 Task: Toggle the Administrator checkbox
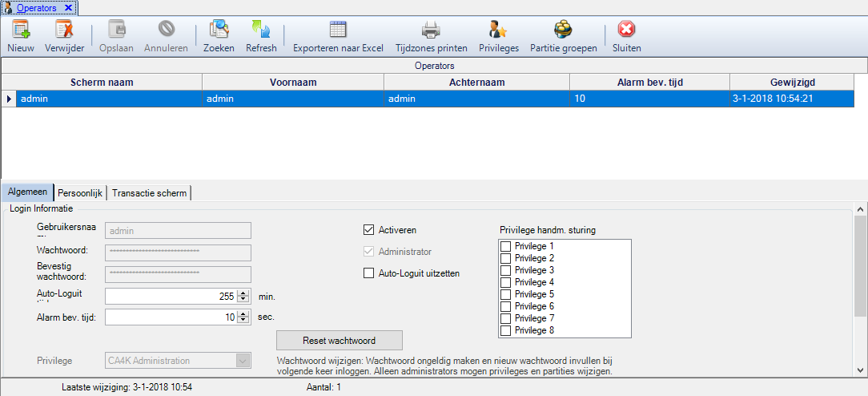[368, 252]
